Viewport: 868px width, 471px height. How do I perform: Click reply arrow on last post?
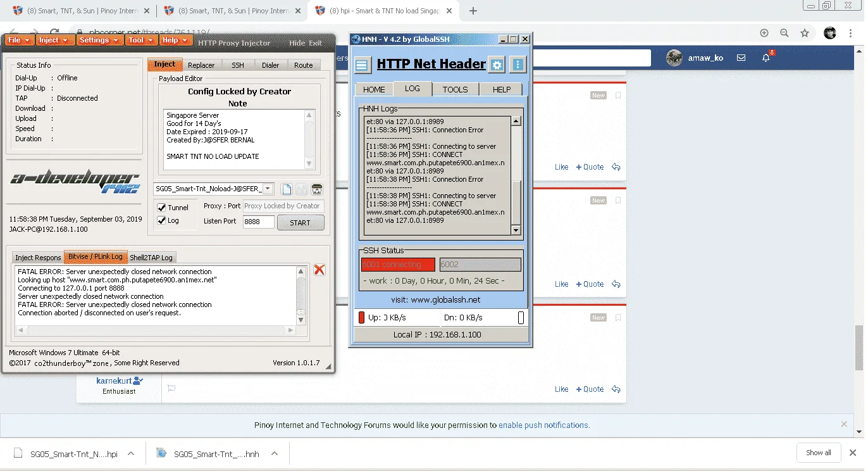(x=616, y=389)
